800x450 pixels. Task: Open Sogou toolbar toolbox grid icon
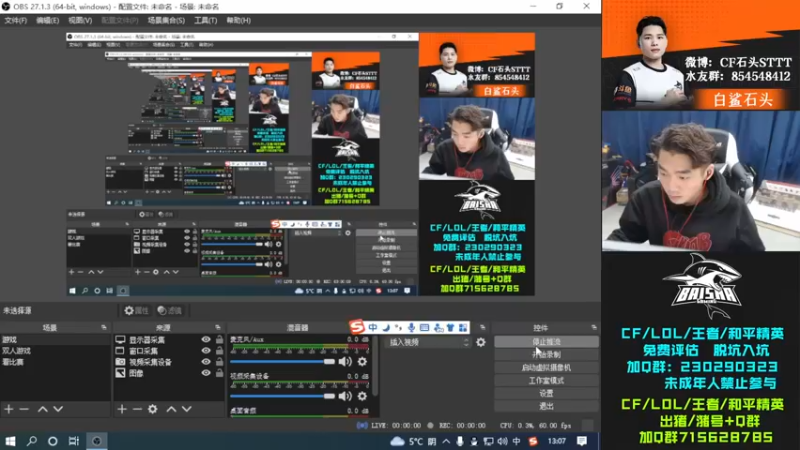coord(463,328)
